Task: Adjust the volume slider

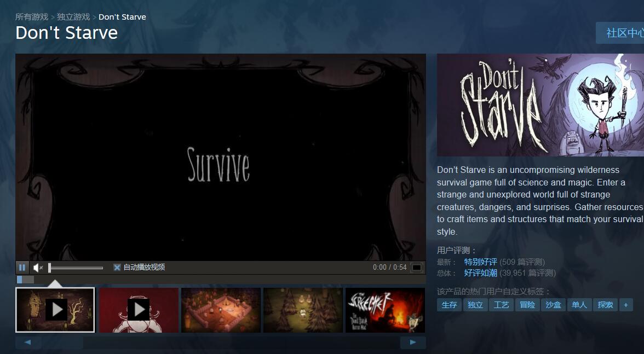Action: pos(76,268)
